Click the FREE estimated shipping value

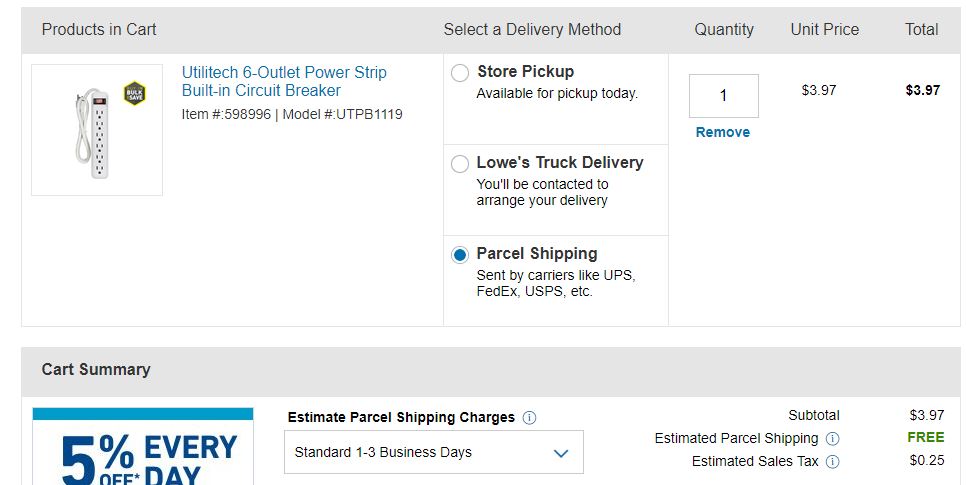pyautogui.click(x=925, y=437)
